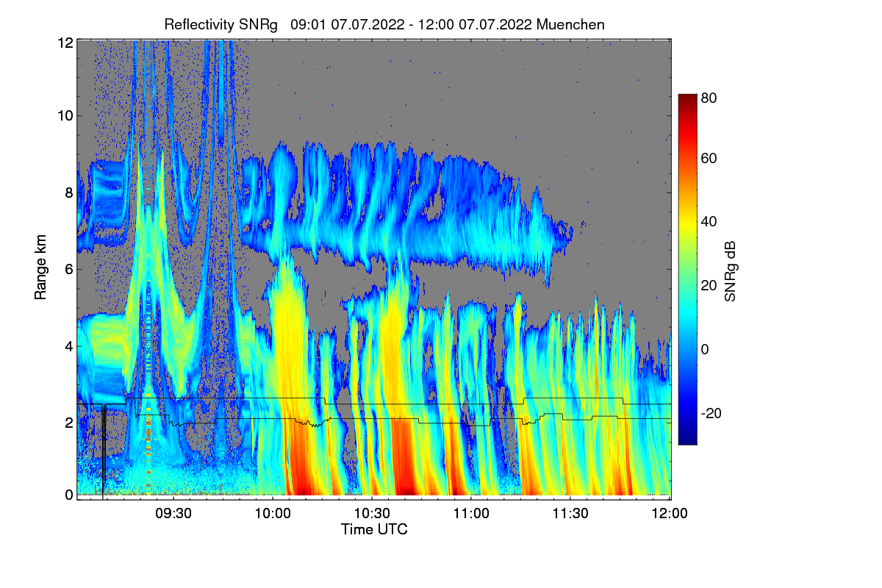Click the 8 km range tick label
The image size is (882, 588).
click(x=68, y=193)
